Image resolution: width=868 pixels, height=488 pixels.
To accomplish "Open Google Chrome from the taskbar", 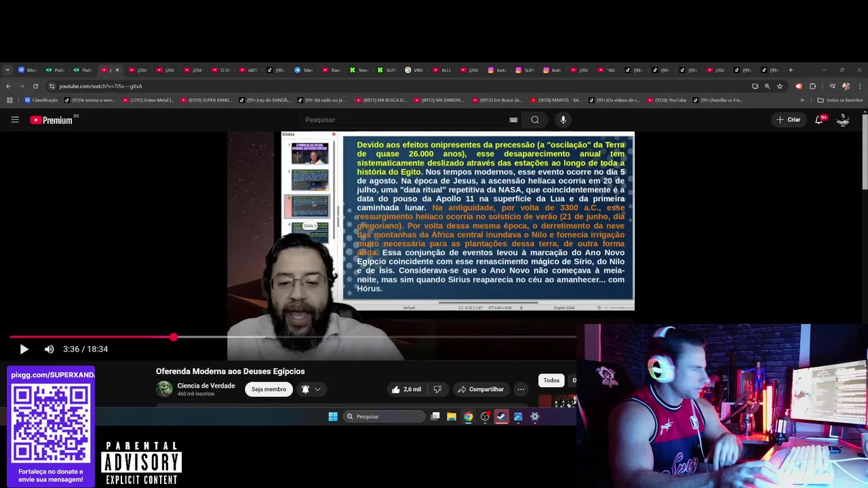I will (x=468, y=417).
